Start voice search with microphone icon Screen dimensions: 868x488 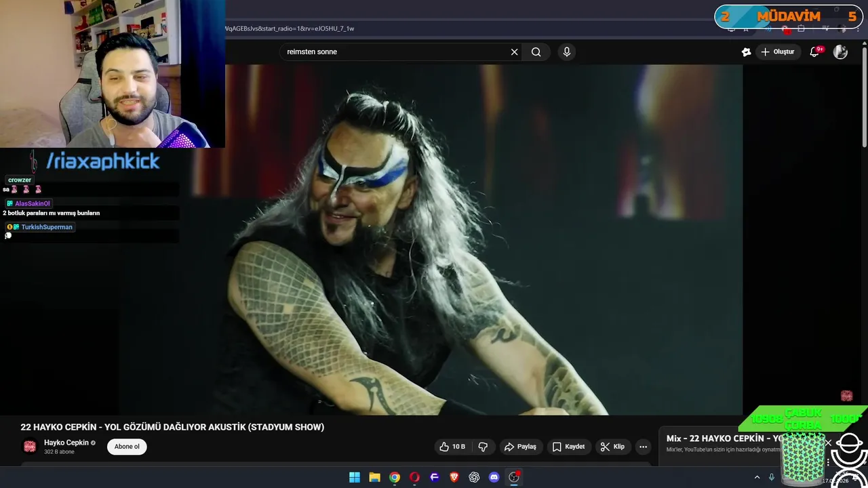(x=567, y=52)
